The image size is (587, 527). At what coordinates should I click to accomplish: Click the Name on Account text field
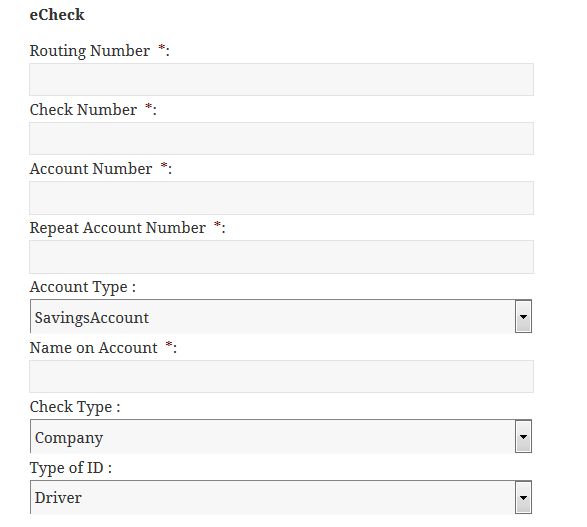point(282,377)
